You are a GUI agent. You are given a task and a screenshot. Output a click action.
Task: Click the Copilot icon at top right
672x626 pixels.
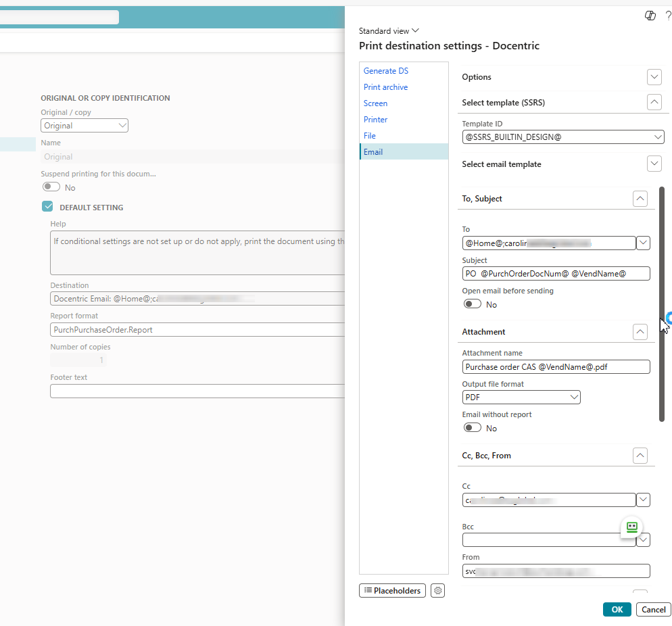click(x=650, y=16)
